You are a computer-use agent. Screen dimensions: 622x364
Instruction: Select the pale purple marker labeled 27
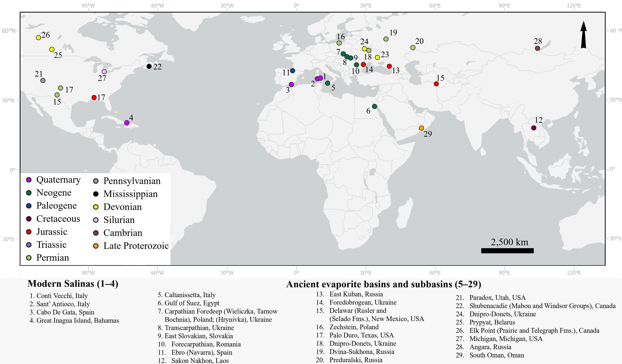pyautogui.click(x=104, y=72)
